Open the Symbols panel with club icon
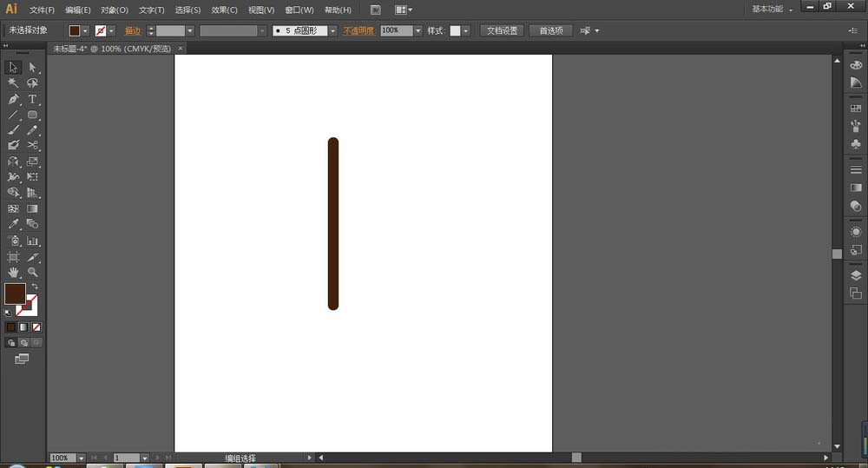Viewport: 868px width, 468px height. coord(856,144)
